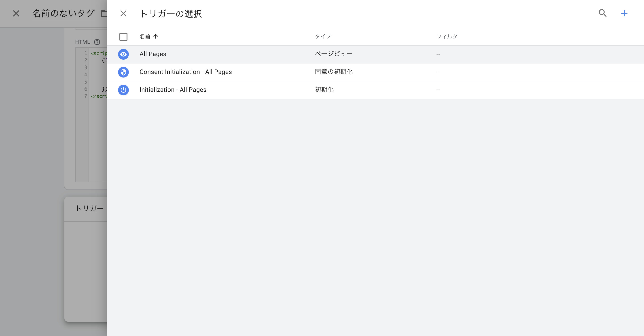Click the 初期化 type cell
Screen dimensions: 644x336
click(x=324, y=90)
